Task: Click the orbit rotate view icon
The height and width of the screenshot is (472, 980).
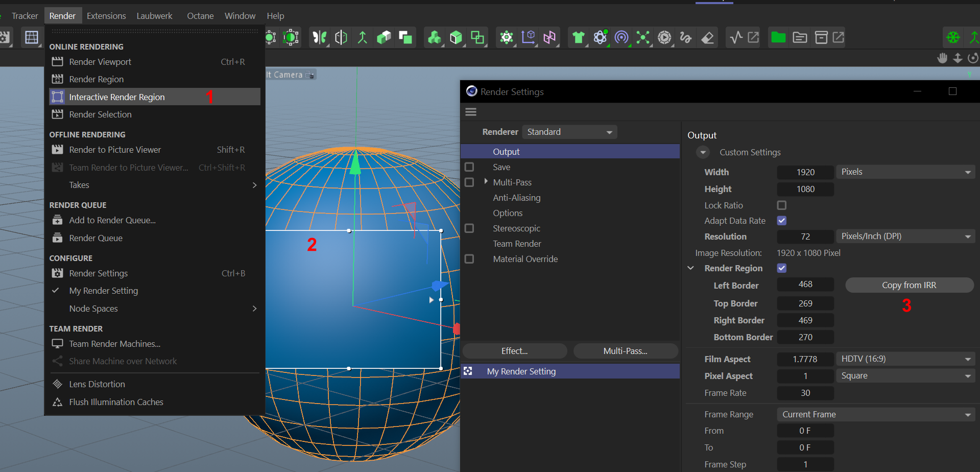Action: [973, 58]
